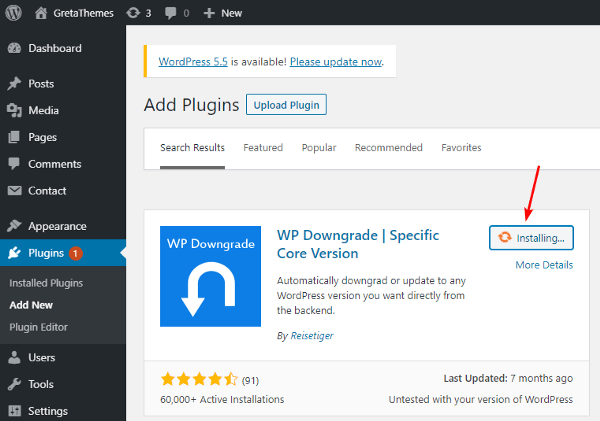Open the Contact menu
The image size is (600, 421).
[47, 191]
